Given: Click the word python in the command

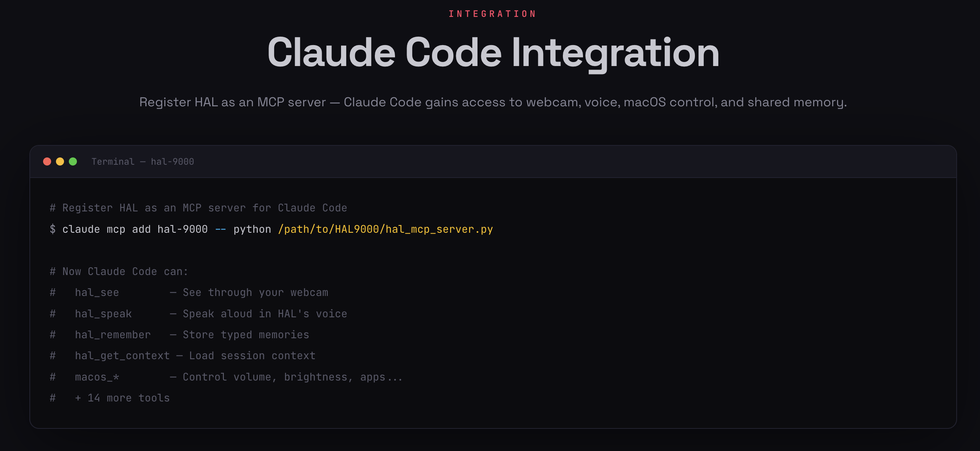Looking at the screenshot, I should click(252, 230).
